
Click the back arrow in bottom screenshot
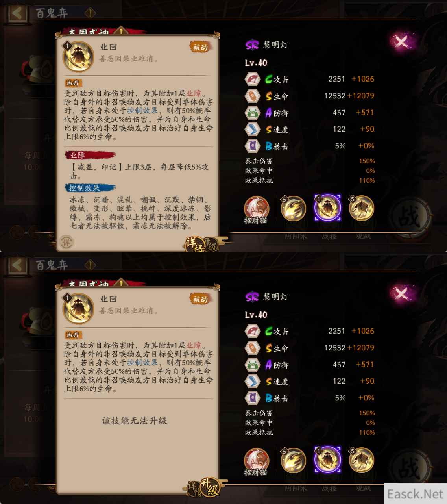[17, 265]
